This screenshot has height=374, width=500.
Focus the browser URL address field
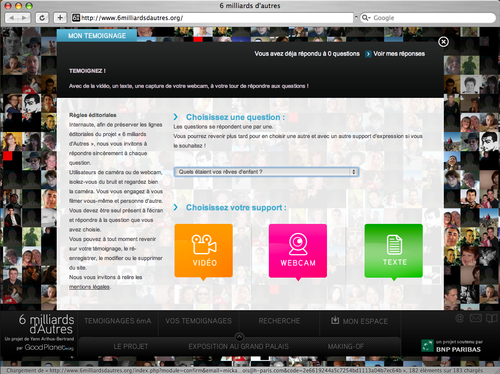[212, 18]
